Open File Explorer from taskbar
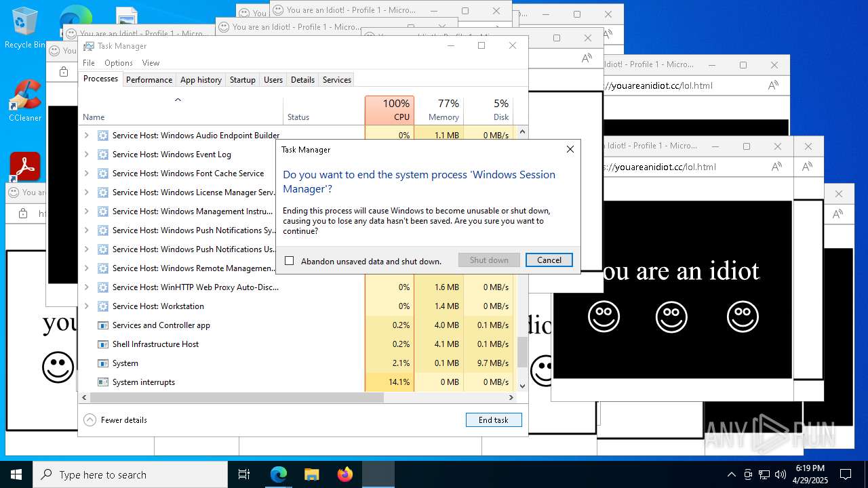The image size is (868, 488). 311,474
